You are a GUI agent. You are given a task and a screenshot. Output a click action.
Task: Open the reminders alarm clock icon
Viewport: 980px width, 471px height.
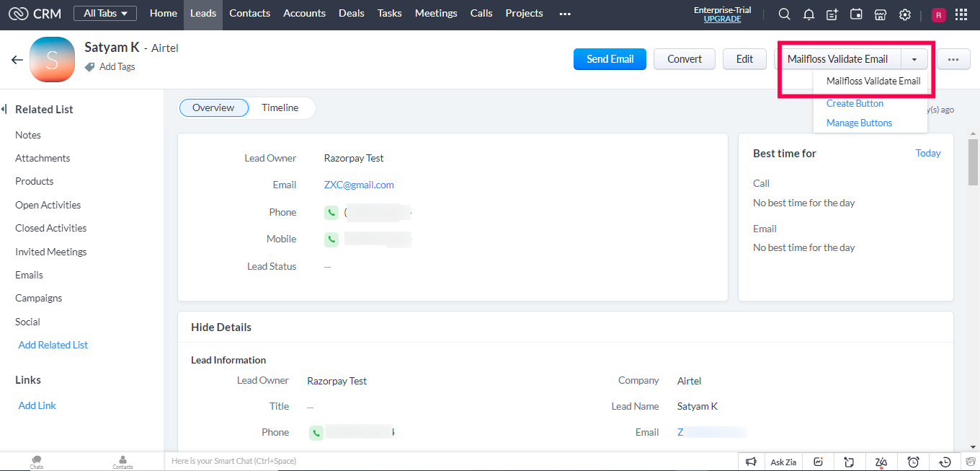coord(913,462)
